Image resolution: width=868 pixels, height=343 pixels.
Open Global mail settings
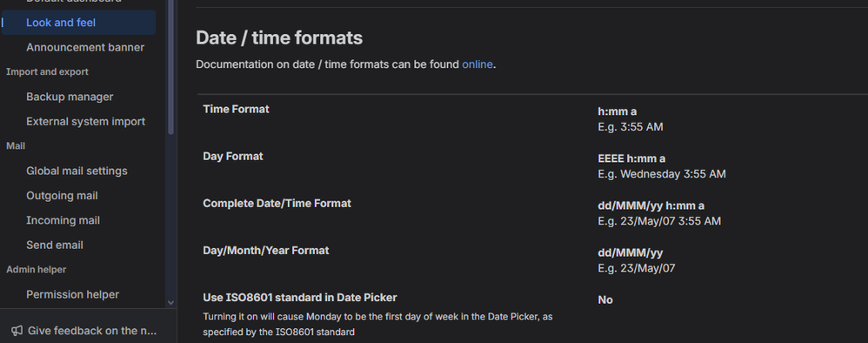[x=77, y=171]
